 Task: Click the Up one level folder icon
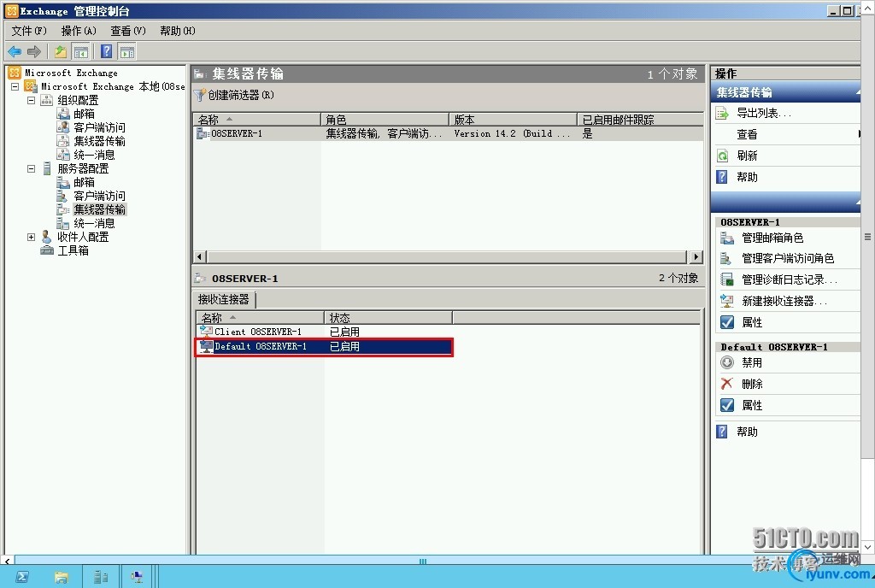(61, 52)
